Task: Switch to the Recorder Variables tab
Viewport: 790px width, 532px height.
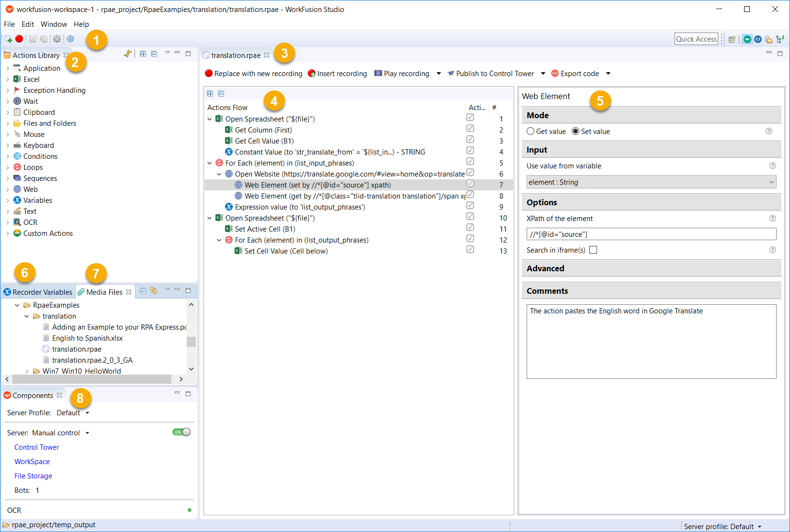Action: (x=38, y=292)
